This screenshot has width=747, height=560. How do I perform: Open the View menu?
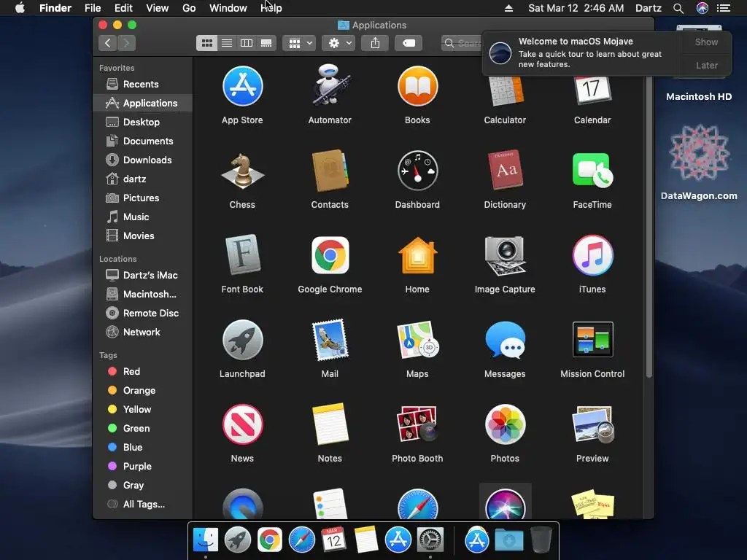click(158, 8)
